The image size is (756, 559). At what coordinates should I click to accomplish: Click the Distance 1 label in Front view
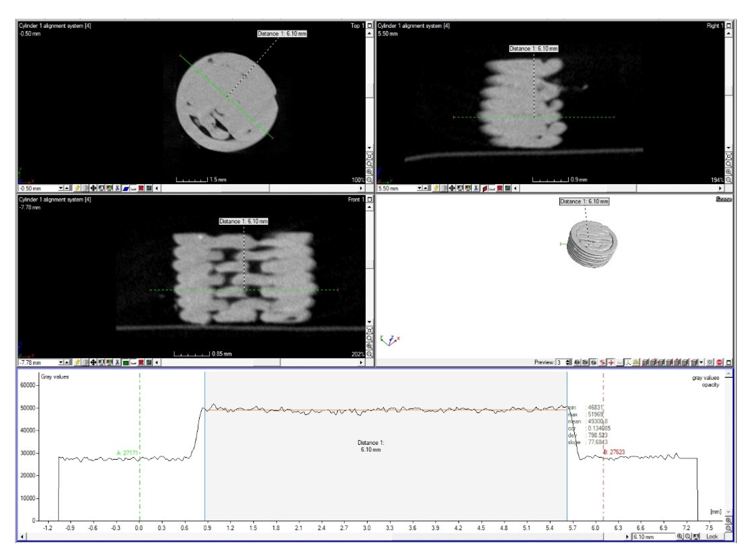pos(243,221)
